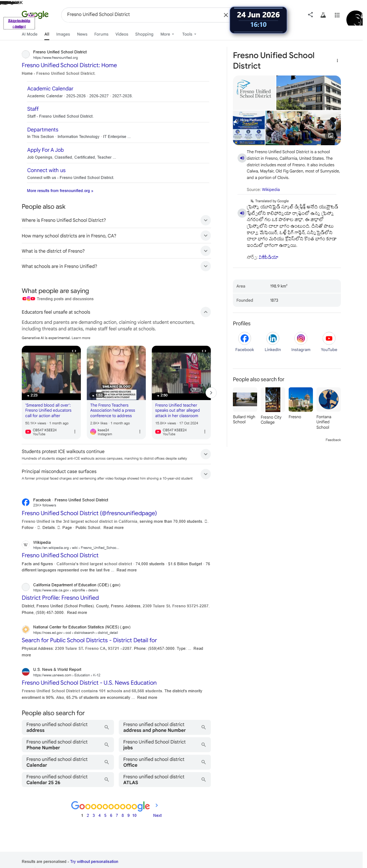Click the next-page arrow beside Goooogle logo
Image resolution: width=367 pixels, height=868 pixels.
coord(157,805)
